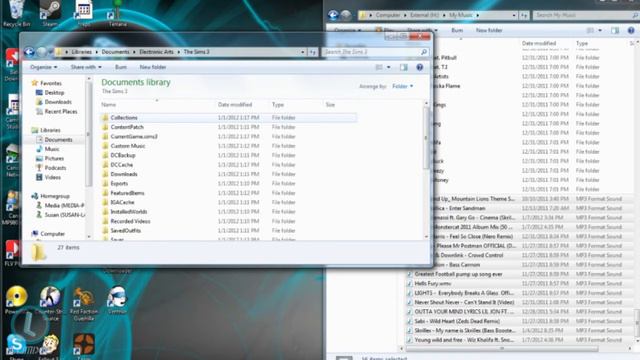Select 'Sabi - Wild Heart (Zeds Dead Remix)' file
This screenshot has width=640, height=360.
click(x=457, y=321)
